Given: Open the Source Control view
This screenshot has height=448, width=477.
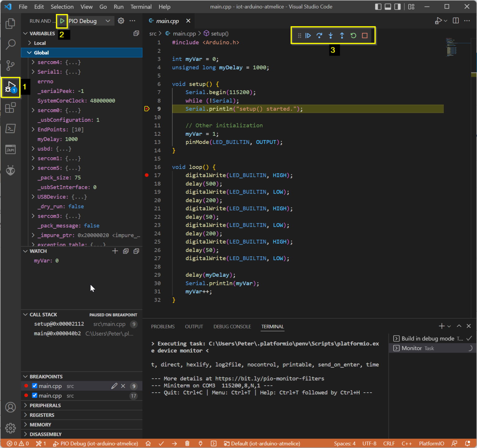Looking at the screenshot, I should [11, 66].
